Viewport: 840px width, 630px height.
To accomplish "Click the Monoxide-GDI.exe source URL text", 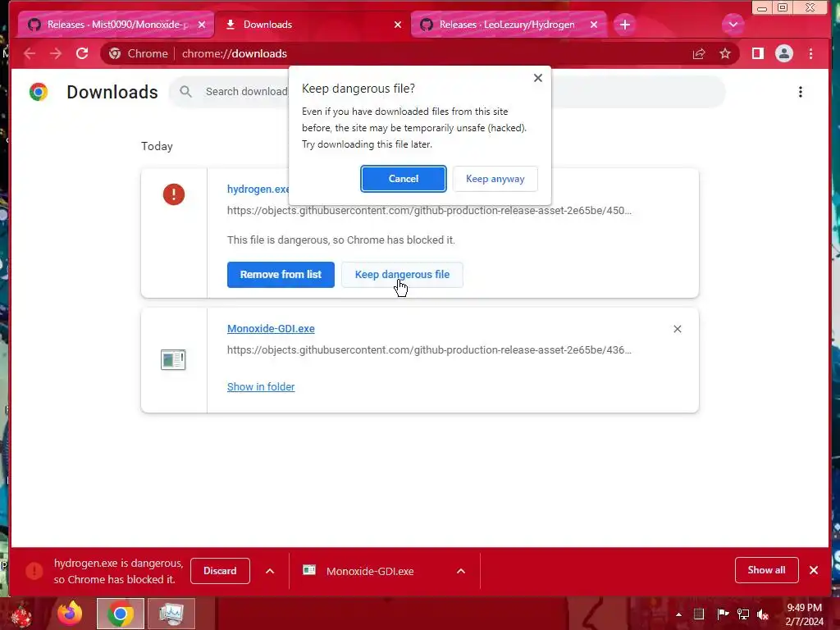I will point(429,349).
